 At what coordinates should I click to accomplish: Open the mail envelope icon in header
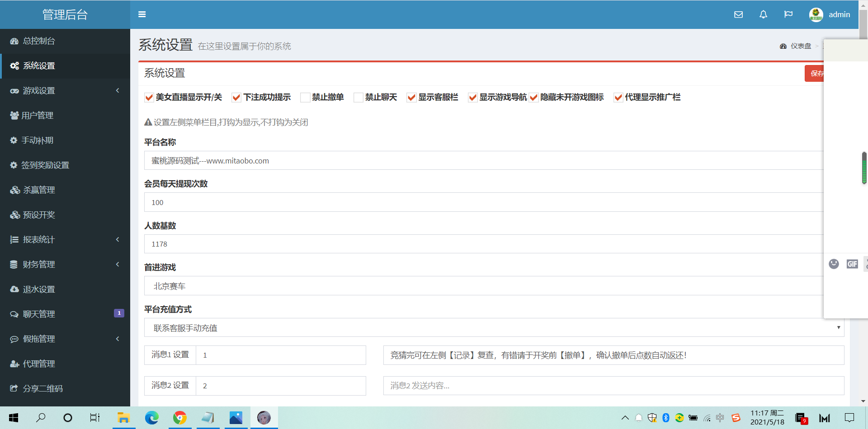(738, 14)
